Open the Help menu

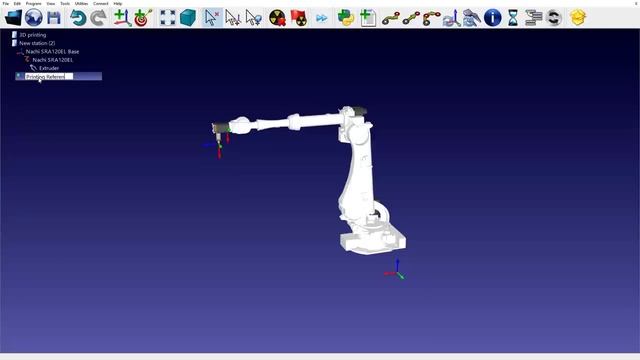click(x=118, y=3)
